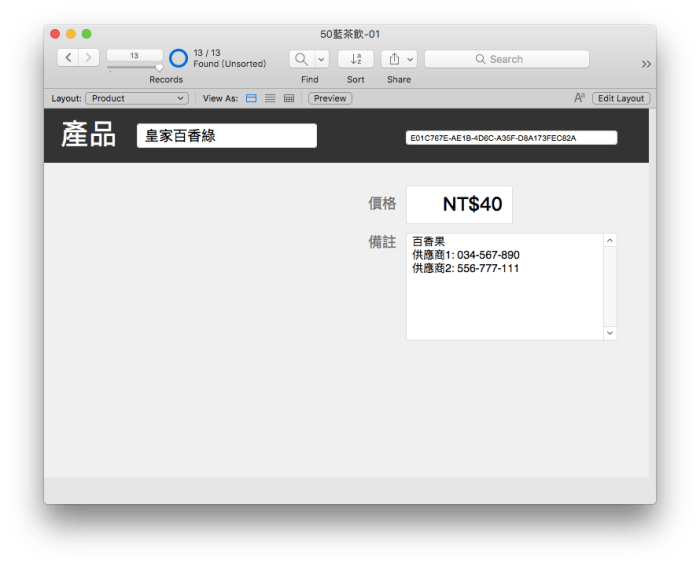Screen dimensions: 700x567
Task: Switch to List view
Action: 270,98
